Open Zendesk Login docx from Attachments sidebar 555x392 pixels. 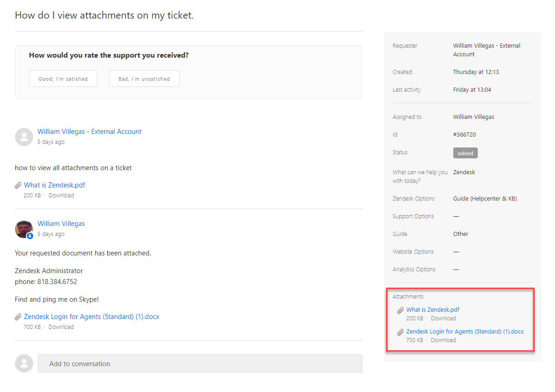[x=465, y=332]
